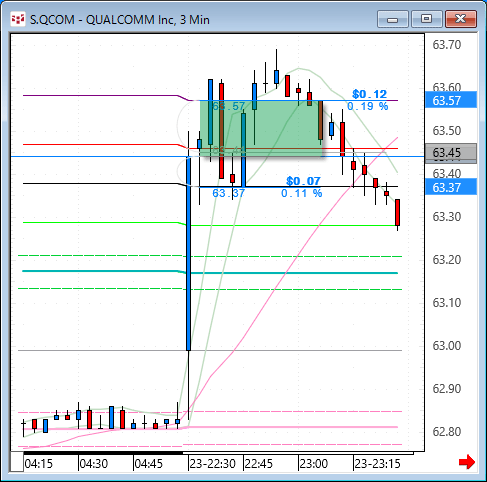Maximize the QUALCOMM chart window
This screenshot has width=487, height=482.
click(x=426, y=19)
